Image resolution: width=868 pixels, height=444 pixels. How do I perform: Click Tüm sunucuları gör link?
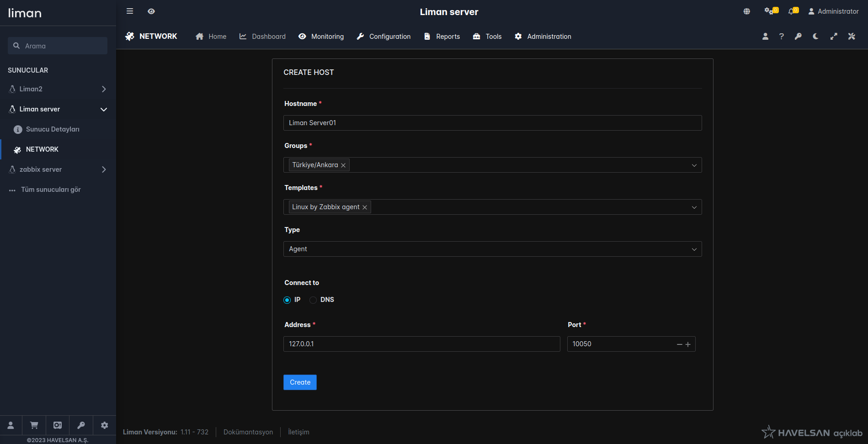click(x=51, y=190)
